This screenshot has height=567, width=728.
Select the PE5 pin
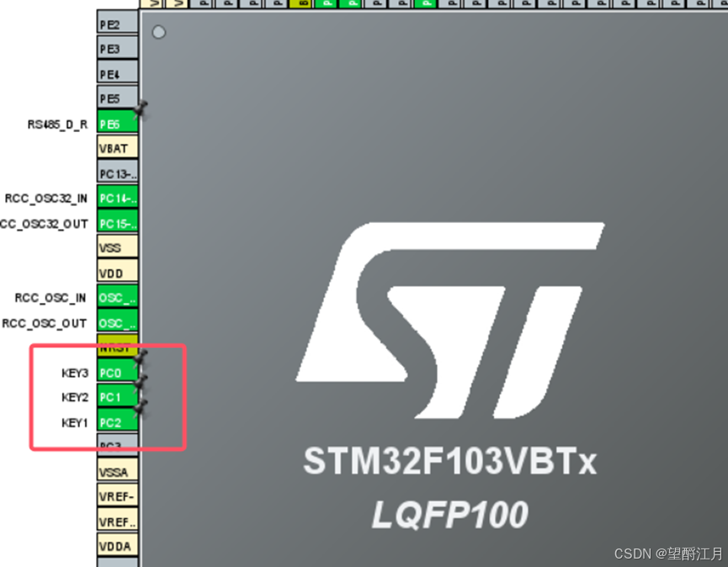click(x=118, y=97)
